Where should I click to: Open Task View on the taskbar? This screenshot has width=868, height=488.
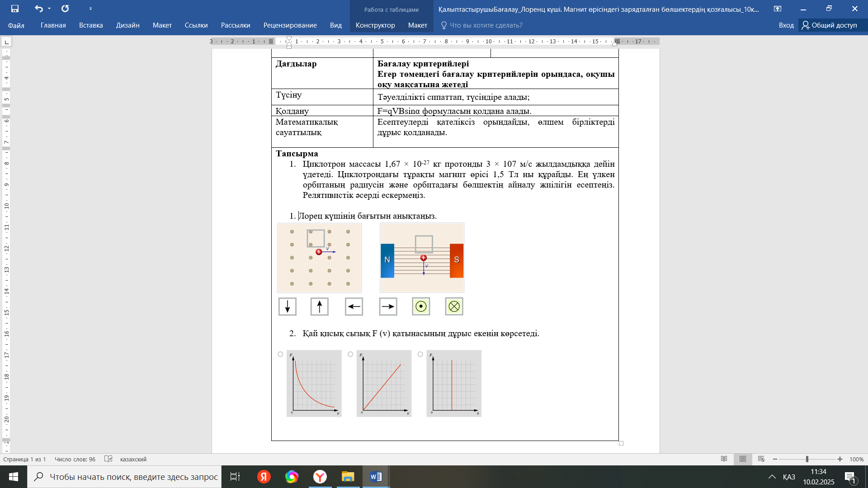[x=235, y=477]
